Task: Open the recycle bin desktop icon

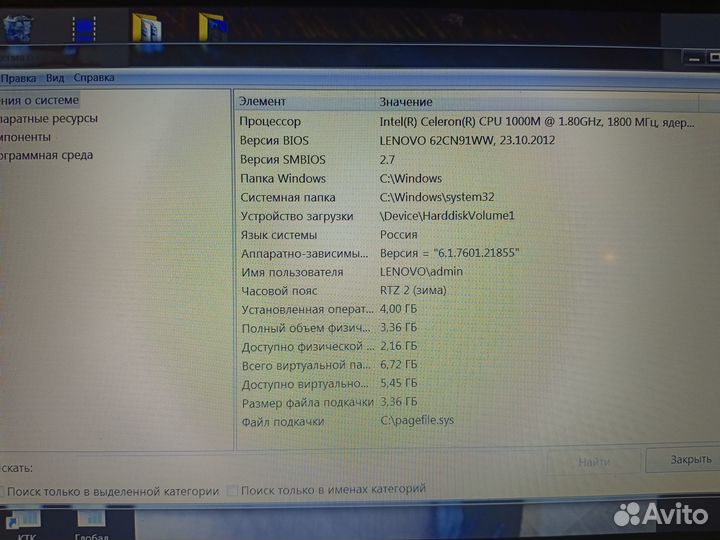Action: pyautogui.click(x=17, y=29)
